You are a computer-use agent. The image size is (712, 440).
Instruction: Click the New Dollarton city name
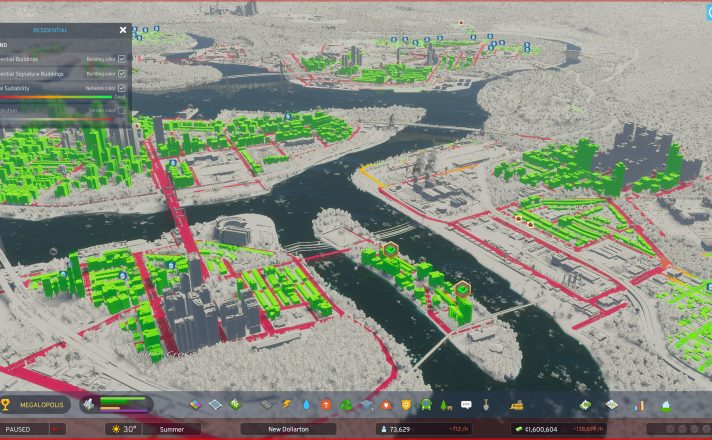(x=288, y=429)
